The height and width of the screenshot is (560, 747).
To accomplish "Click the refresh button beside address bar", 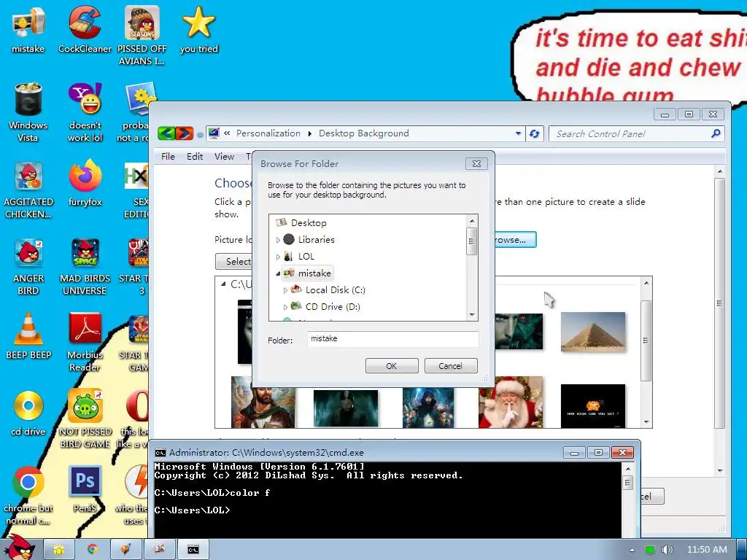I will pos(535,134).
